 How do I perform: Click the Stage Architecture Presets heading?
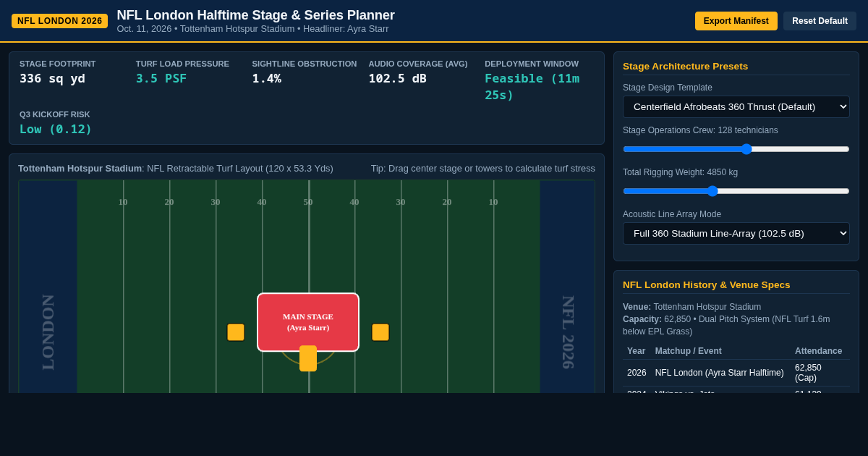[686, 66]
